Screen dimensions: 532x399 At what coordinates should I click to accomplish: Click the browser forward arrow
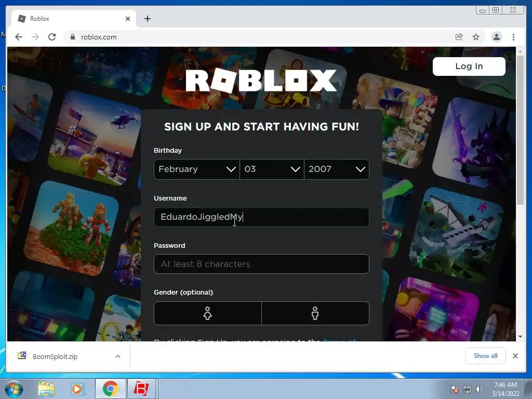click(x=35, y=37)
